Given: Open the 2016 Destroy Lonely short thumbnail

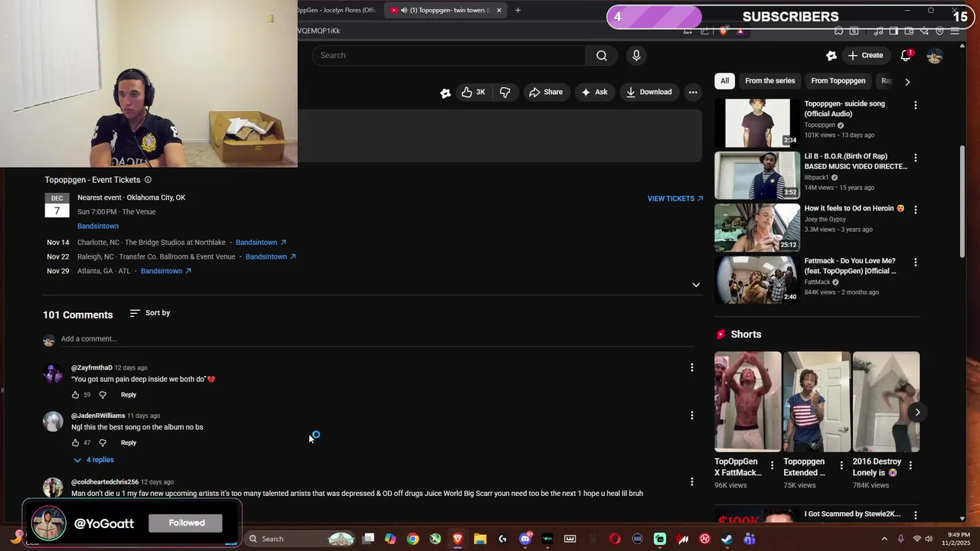Looking at the screenshot, I should (x=886, y=402).
